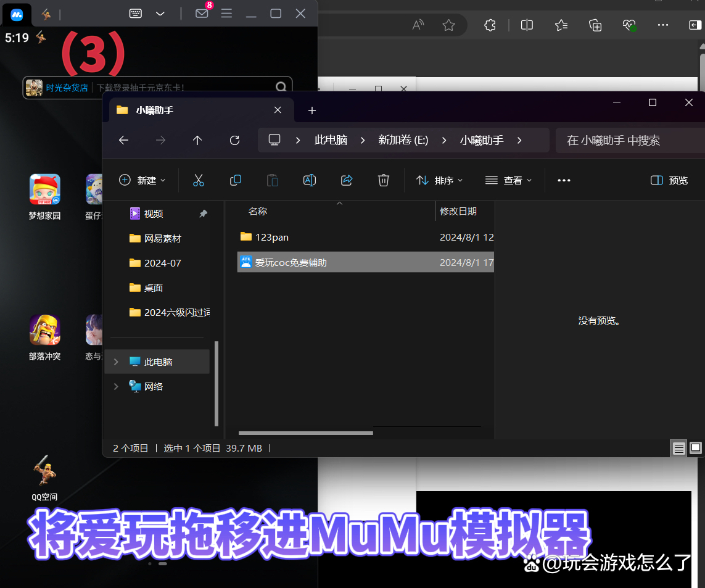Open browser collections icon
Screen dimensions: 705x588
595,25
